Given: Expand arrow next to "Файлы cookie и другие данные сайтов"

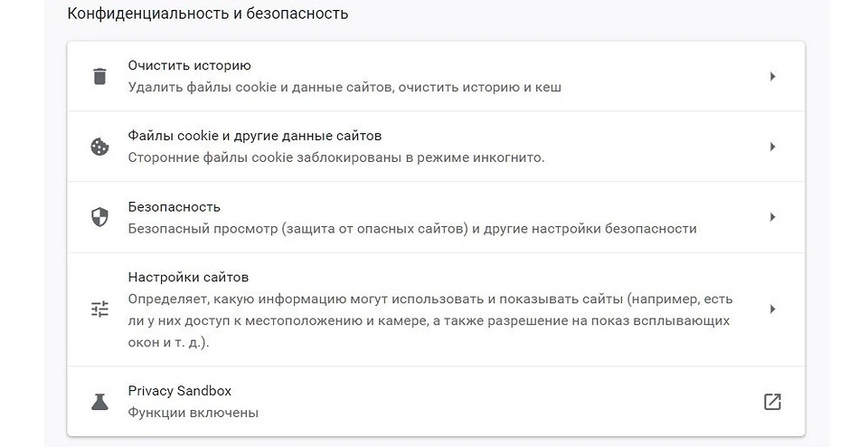Looking at the screenshot, I should [772, 147].
